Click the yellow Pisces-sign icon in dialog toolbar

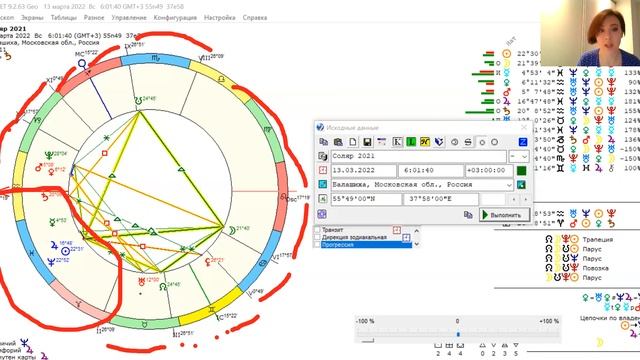click(x=425, y=142)
